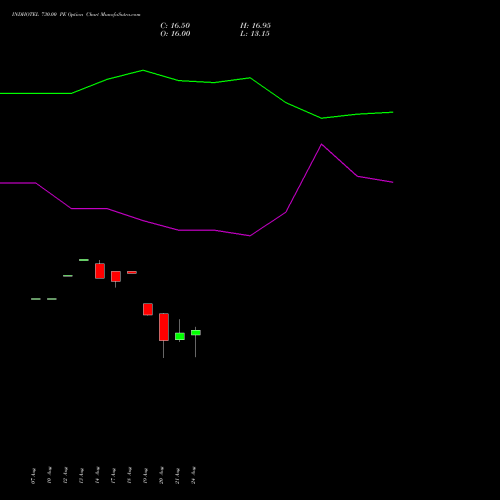The height and width of the screenshot is (500, 500).
Task: Select the high value H: 16.95
Action: pyautogui.click(x=255, y=26)
